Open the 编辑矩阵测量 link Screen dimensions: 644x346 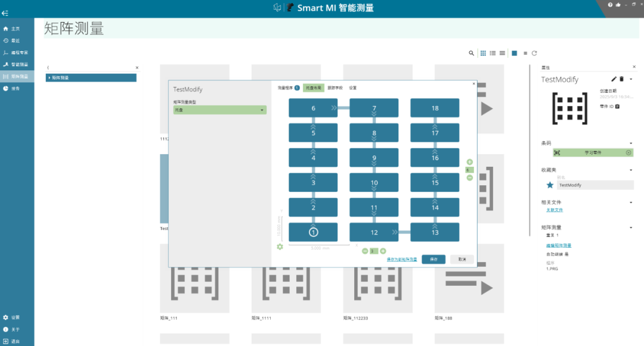click(559, 245)
